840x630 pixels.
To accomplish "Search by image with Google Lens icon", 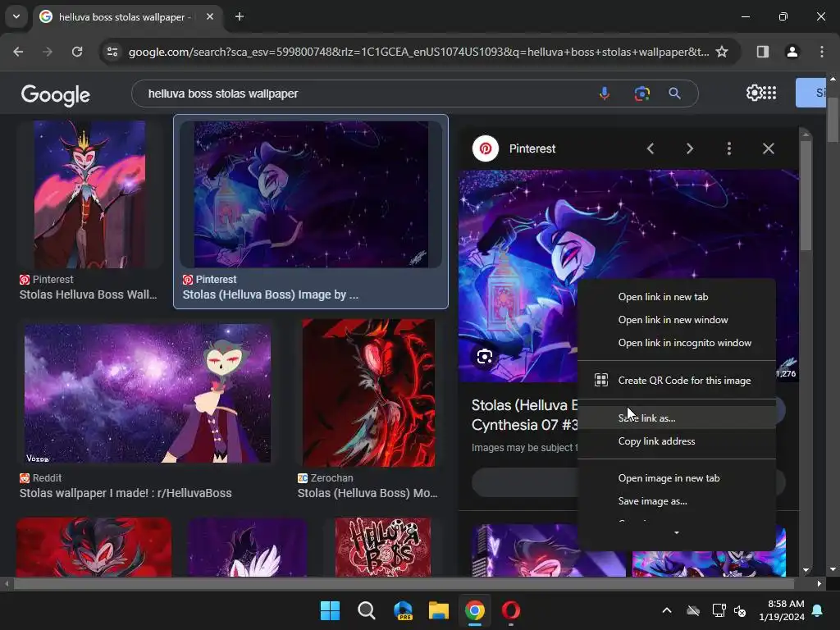I will click(x=641, y=94).
